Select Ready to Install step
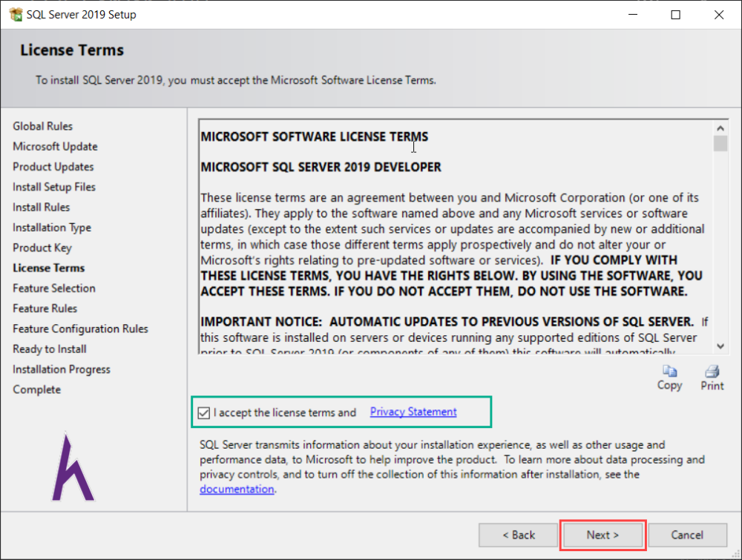Image resolution: width=742 pixels, height=560 pixels. [50, 349]
